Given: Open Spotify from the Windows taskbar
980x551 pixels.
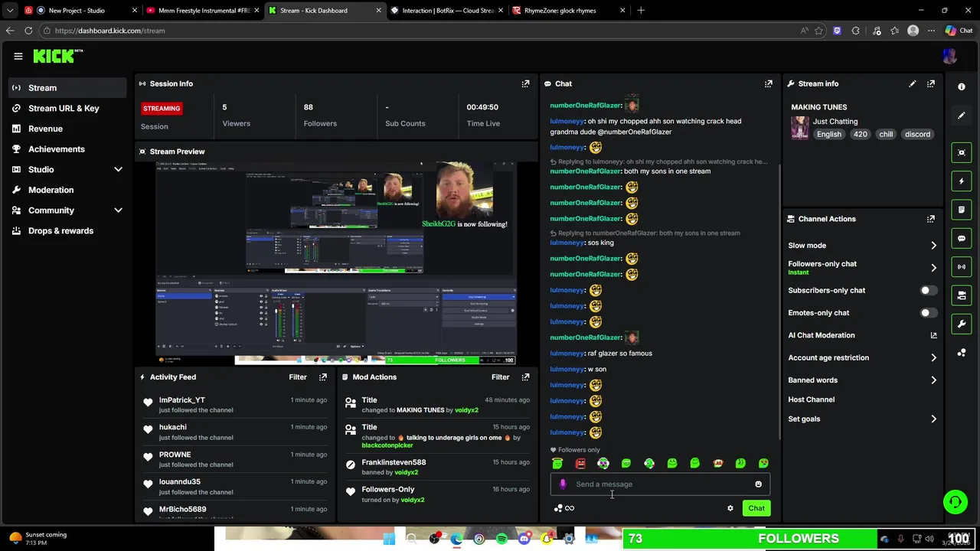Looking at the screenshot, I should click(501, 540).
